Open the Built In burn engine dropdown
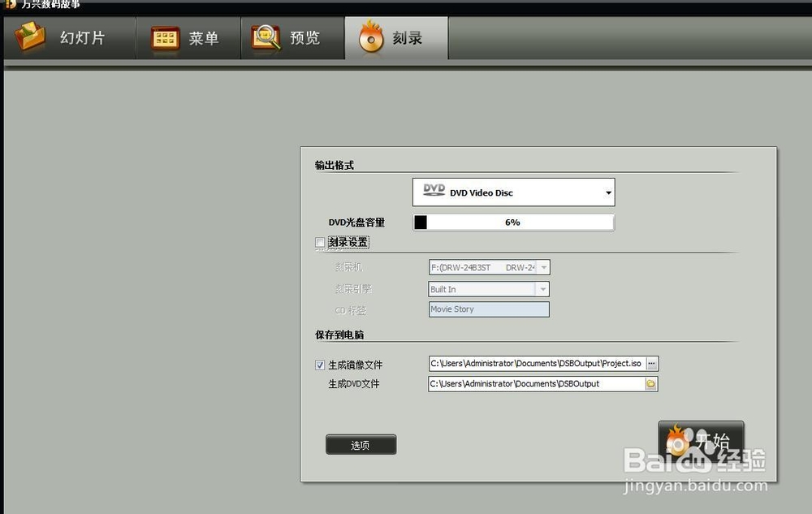The width and height of the screenshot is (812, 514). [x=543, y=288]
